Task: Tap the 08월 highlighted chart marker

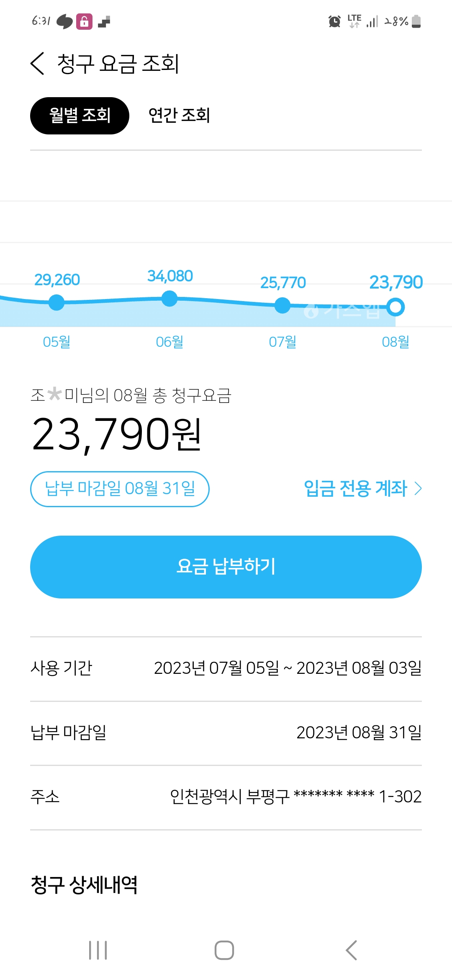Action: [x=395, y=307]
